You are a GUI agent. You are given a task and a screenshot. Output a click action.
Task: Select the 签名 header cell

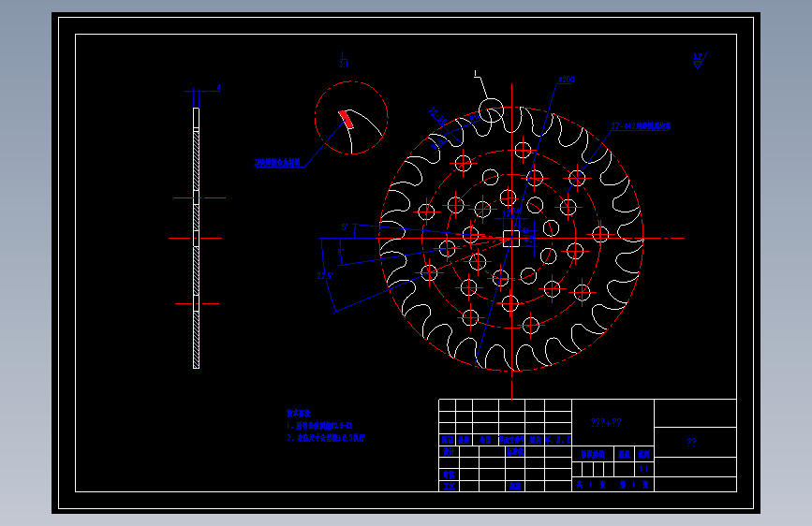coord(535,440)
